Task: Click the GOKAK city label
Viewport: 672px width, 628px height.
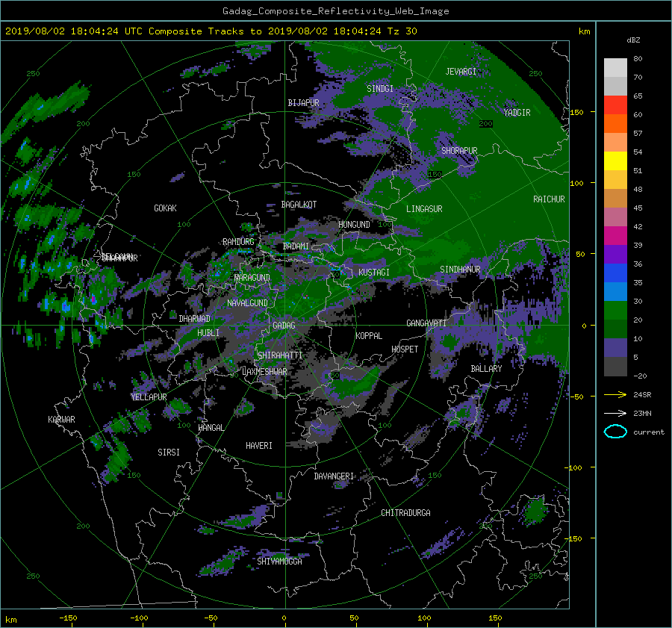Action: (x=166, y=208)
